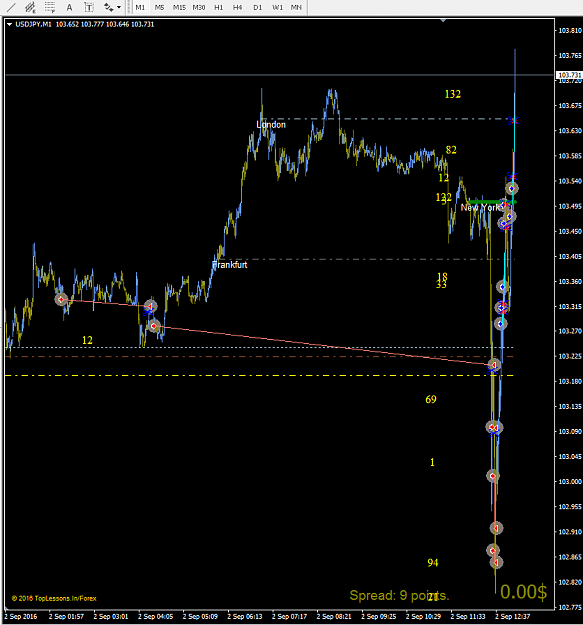Click the 0.00$ profit label
Screen dimensions: 583x625
coord(524,592)
